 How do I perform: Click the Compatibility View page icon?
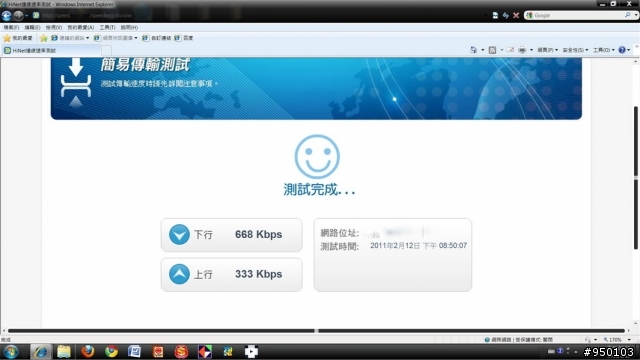495,16
